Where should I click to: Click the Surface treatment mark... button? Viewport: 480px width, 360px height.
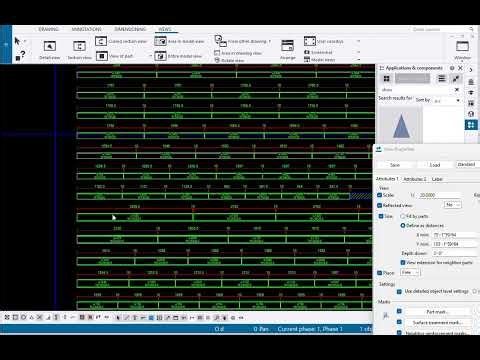pos(437,322)
